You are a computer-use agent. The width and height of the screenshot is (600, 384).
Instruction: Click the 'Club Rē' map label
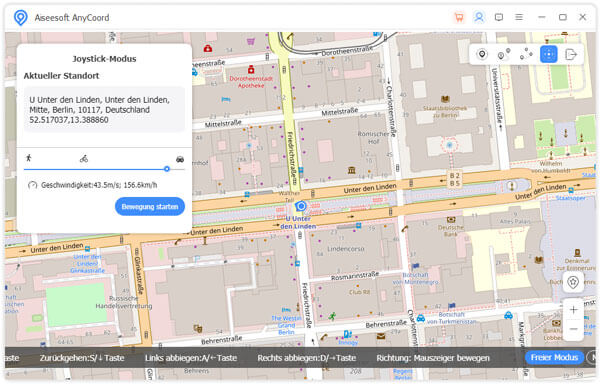[x=359, y=292]
